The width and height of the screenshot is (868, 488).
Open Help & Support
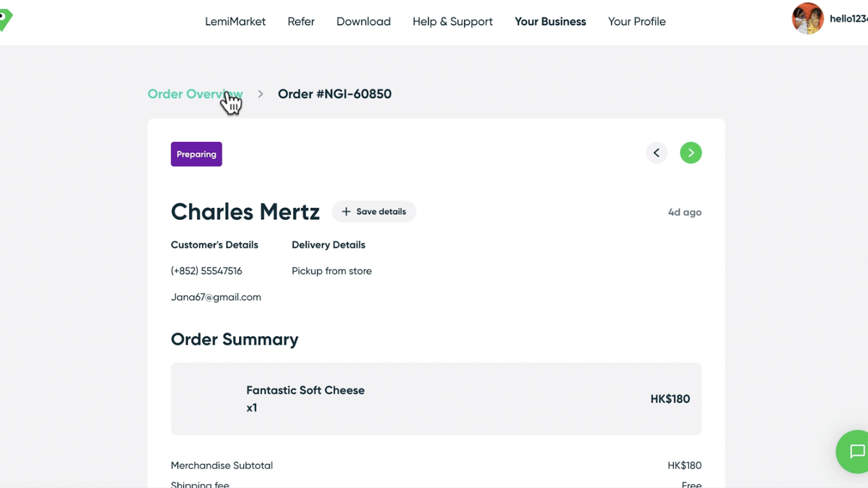452,22
